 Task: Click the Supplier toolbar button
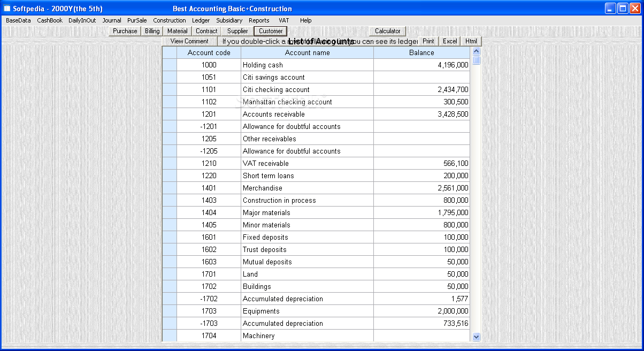coord(237,31)
